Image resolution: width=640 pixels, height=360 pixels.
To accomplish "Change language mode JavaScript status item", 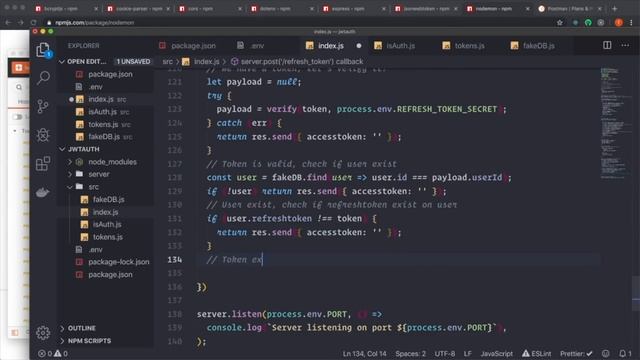I will [496, 353].
